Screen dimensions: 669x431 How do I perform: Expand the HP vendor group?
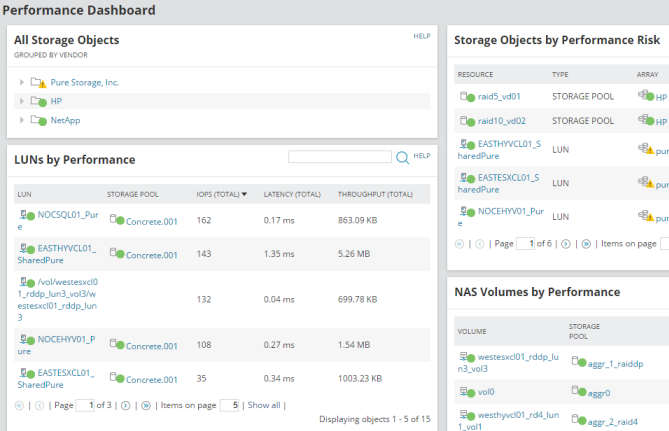22,102
